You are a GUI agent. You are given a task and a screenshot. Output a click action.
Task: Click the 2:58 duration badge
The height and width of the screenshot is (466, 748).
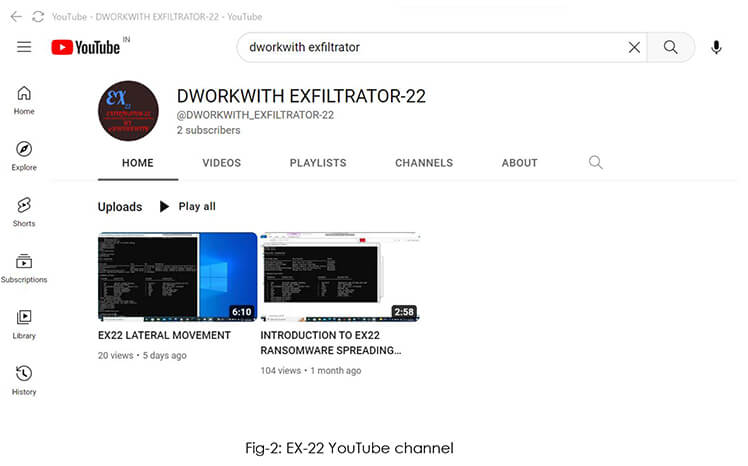(404, 312)
